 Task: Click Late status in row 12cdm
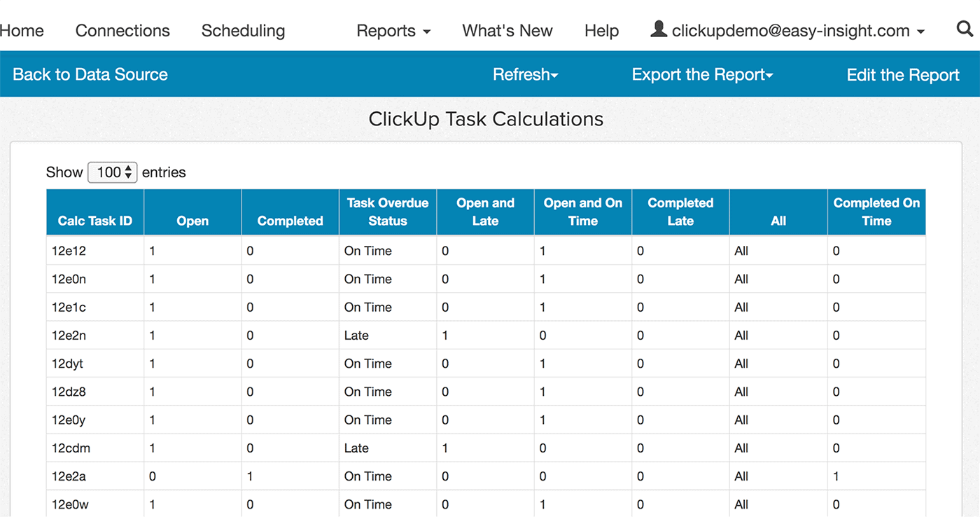click(356, 448)
